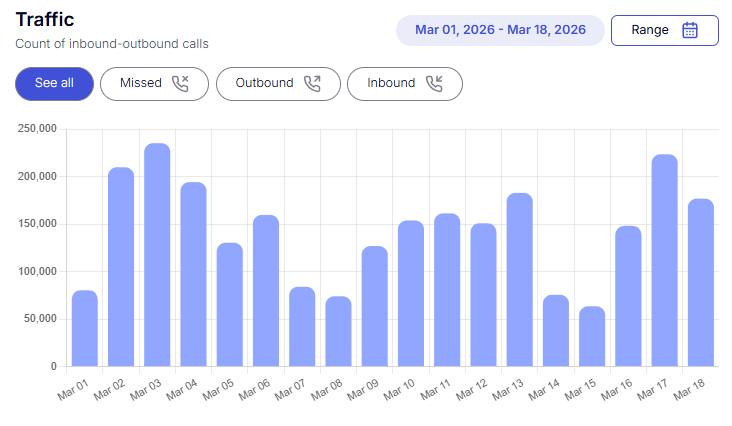Click the Mar 03 traffic bar
This screenshot has height=426, width=732.
[157, 255]
